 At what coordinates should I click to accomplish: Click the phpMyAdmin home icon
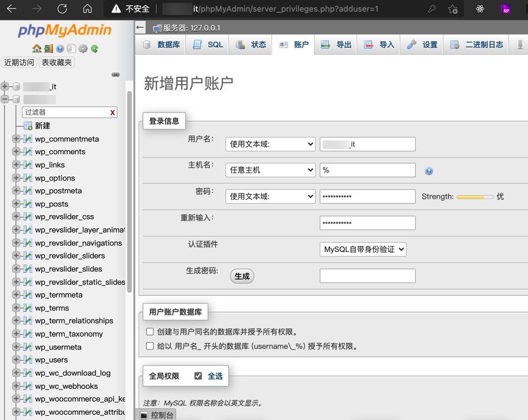click(37, 48)
